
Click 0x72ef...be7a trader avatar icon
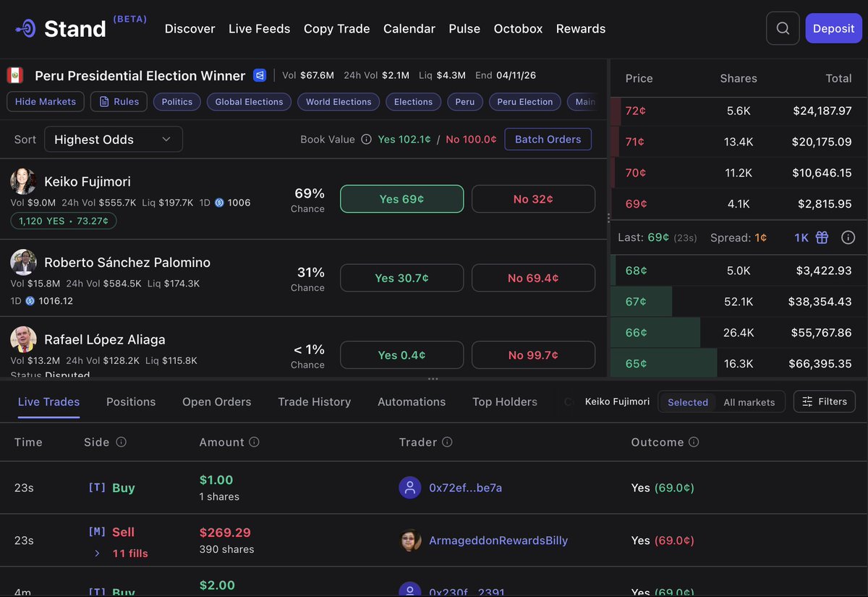(410, 488)
